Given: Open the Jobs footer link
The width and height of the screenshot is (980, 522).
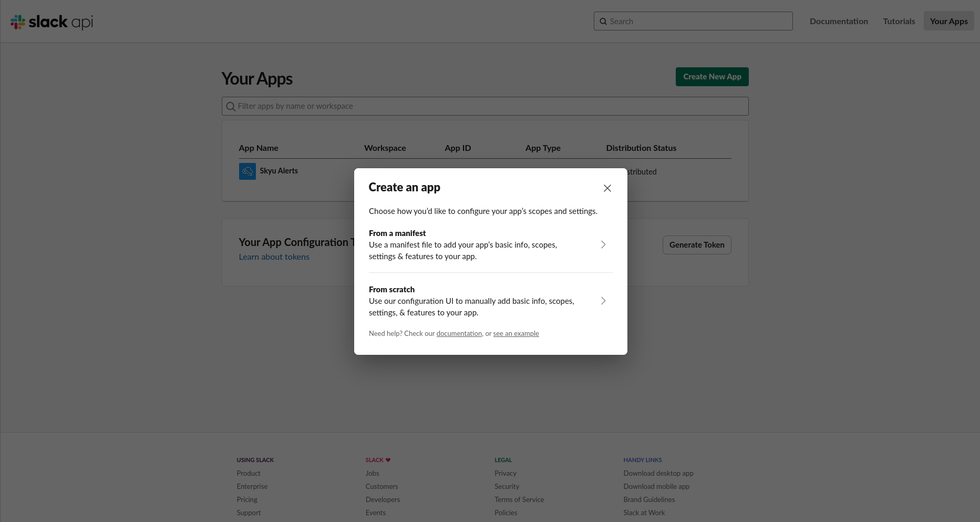Looking at the screenshot, I should pos(373,473).
